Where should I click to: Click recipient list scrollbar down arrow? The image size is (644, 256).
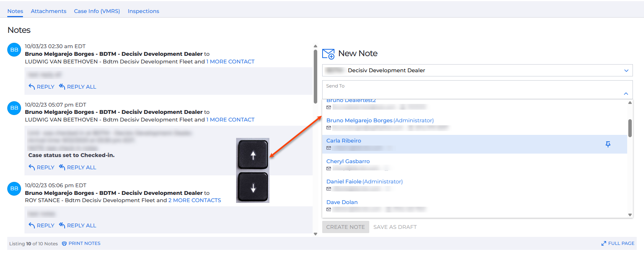[630, 215]
